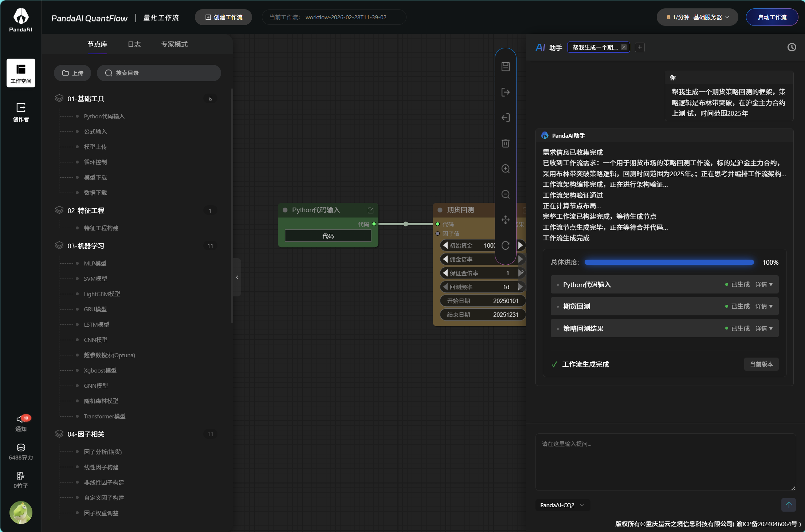Open the AI assistant history clock icon
This screenshot has height=532, width=805.
[x=792, y=47]
